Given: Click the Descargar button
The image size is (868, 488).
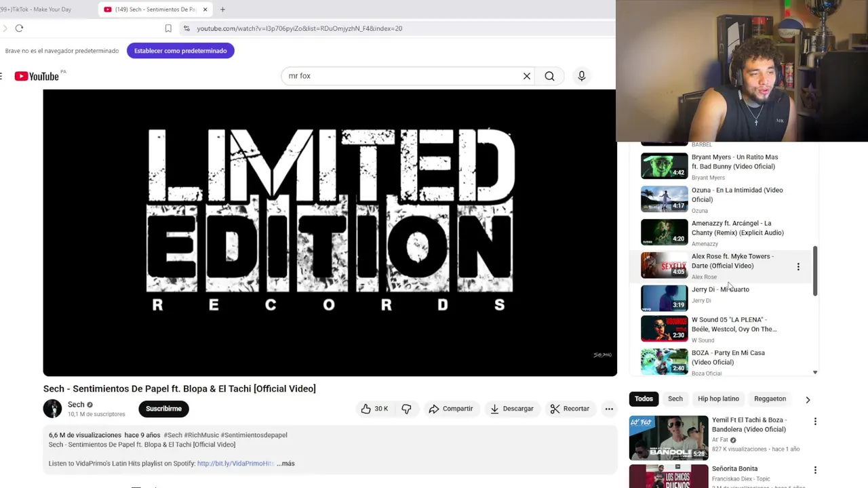Looking at the screenshot, I should pyautogui.click(x=511, y=409).
